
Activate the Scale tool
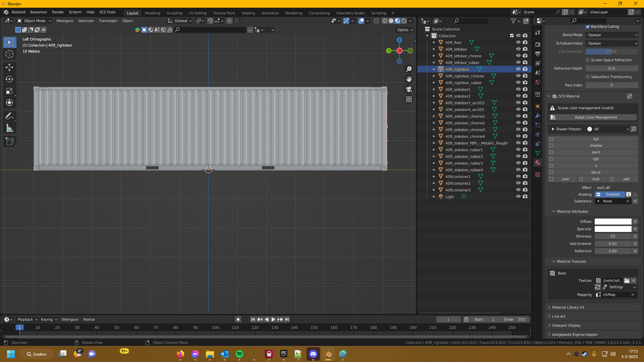(10, 91)
